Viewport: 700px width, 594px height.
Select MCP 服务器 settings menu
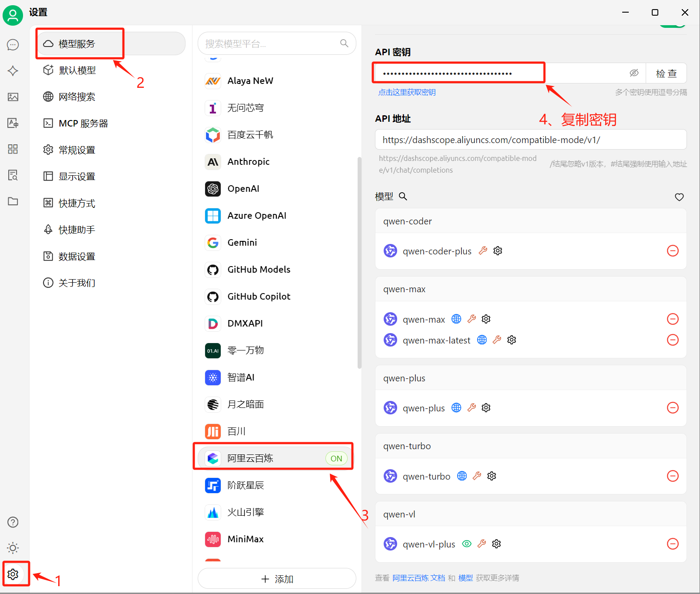[x=111, y=123]
